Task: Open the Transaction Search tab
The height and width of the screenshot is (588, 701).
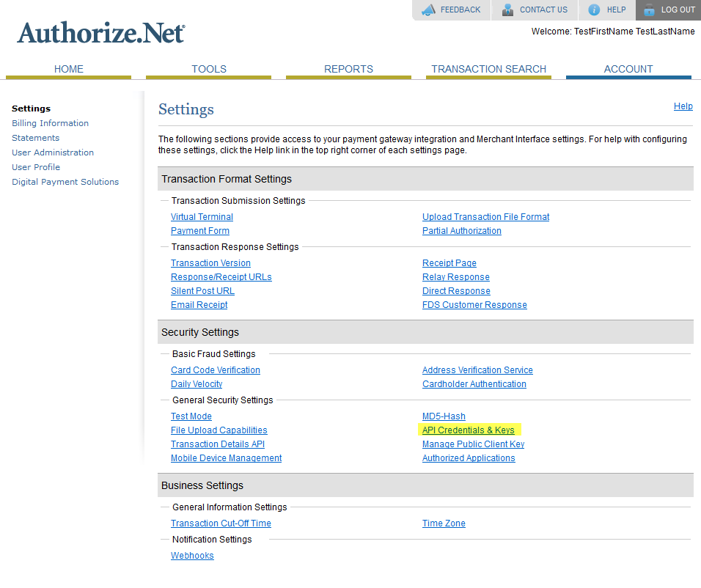Action: (488, 69)
